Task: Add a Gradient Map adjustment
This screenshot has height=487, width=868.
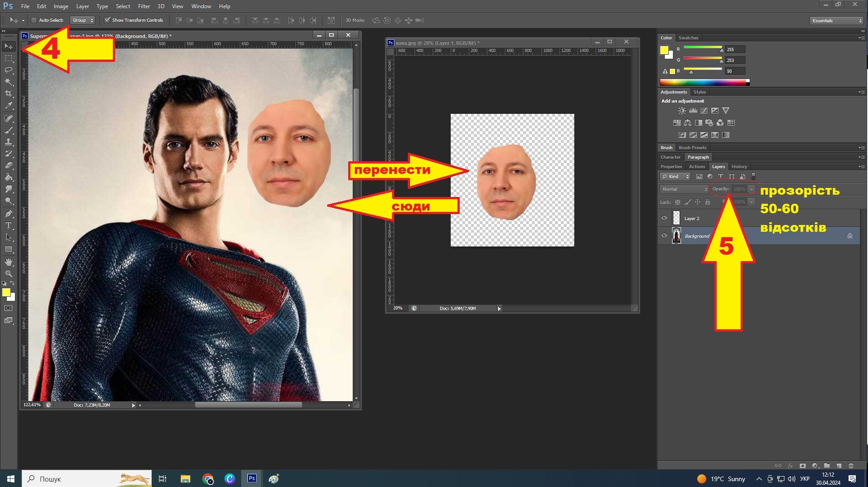Action: pos(725,135)
